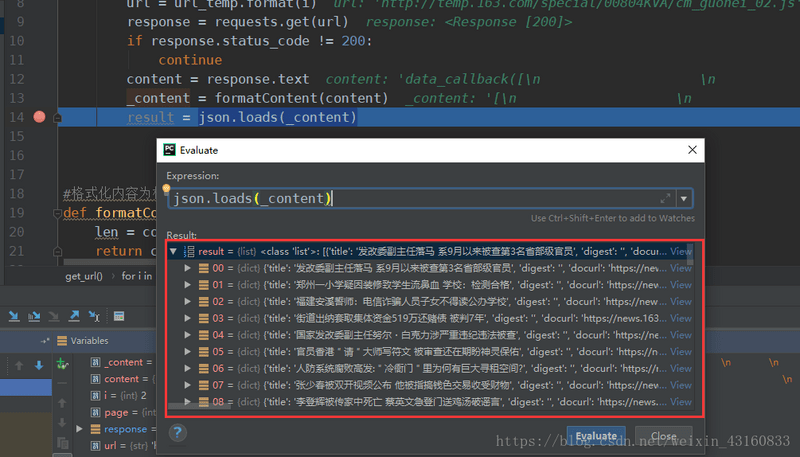Click the Step Out arrow icon
Image resolution: width=800 pixels, height=457 pixels.
tap(74, 316)
